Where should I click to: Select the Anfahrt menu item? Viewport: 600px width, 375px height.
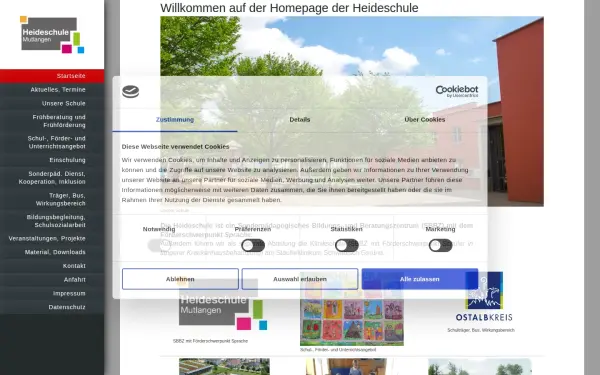52,280
